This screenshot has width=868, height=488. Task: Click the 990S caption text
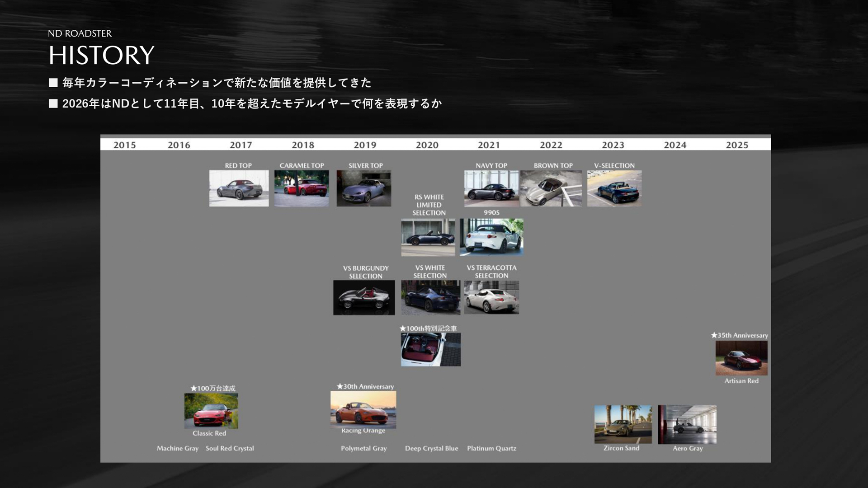tap(491, 212)
